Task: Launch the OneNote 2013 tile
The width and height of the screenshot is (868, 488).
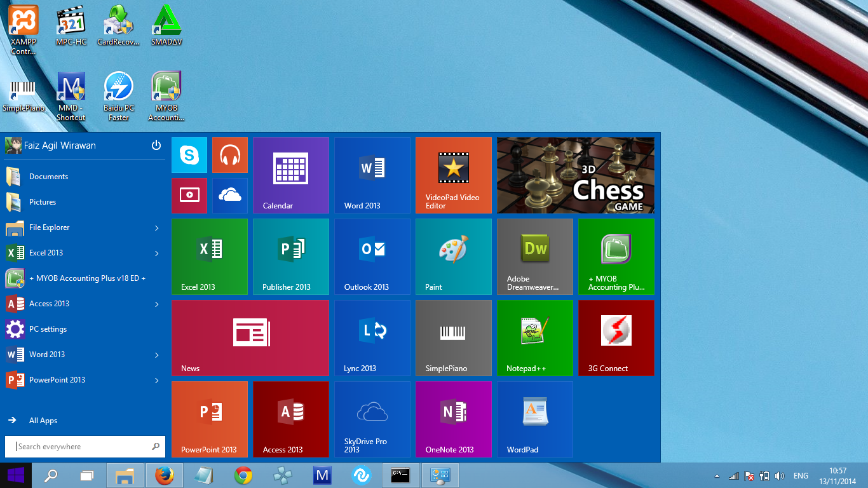Action: pos(454,419)
